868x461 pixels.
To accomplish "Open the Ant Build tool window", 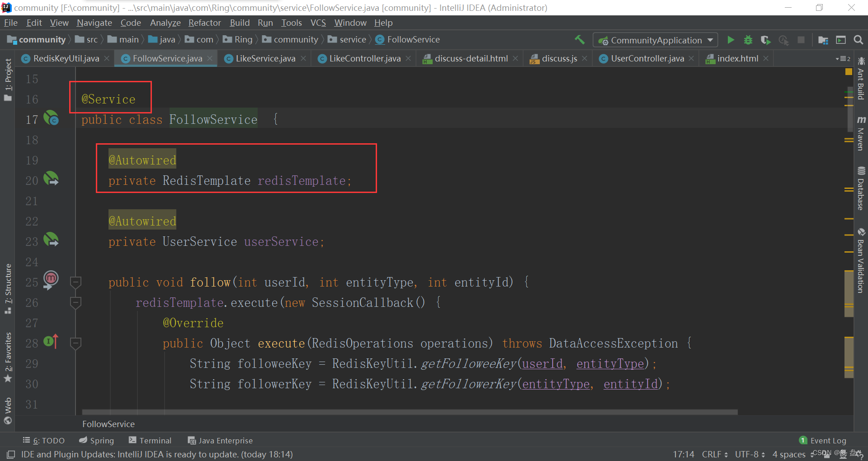I will pos(861,79).
